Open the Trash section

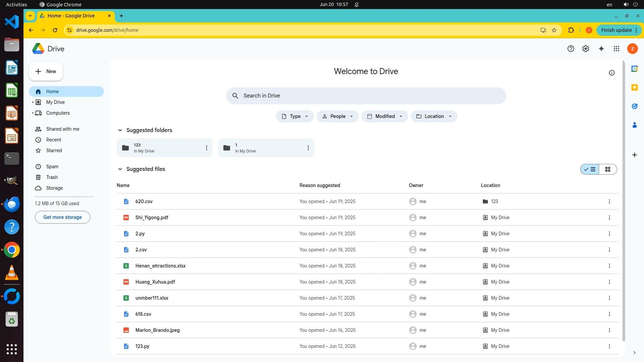pyautogui.click(x=52, y=177)
